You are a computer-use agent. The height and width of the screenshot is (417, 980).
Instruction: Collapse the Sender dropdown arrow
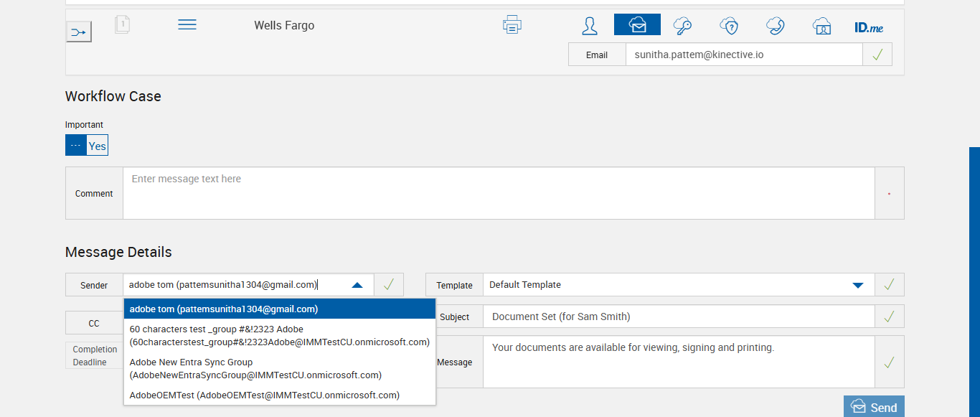pyautogui.click(x=357, y=285)
